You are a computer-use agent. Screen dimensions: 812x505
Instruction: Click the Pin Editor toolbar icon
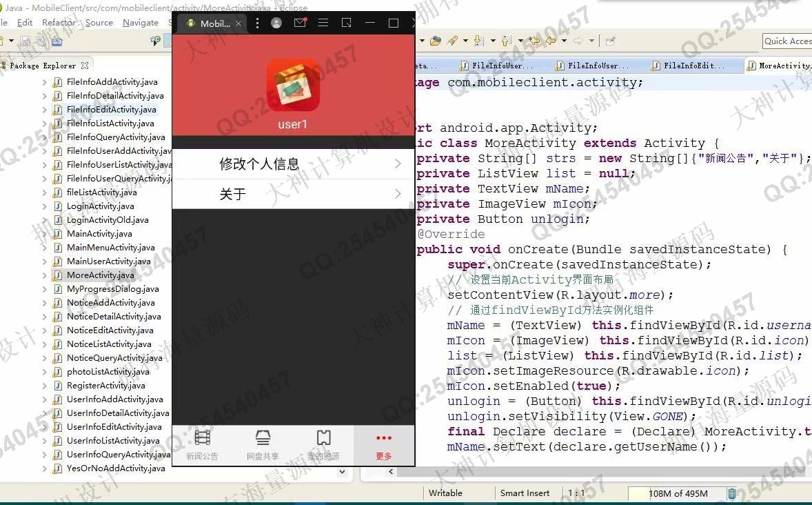pos(611,41)
